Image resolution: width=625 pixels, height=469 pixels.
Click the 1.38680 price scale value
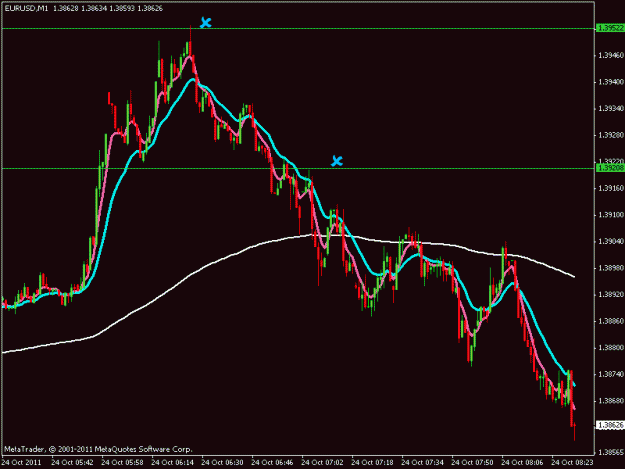click(x=611, y=400)
